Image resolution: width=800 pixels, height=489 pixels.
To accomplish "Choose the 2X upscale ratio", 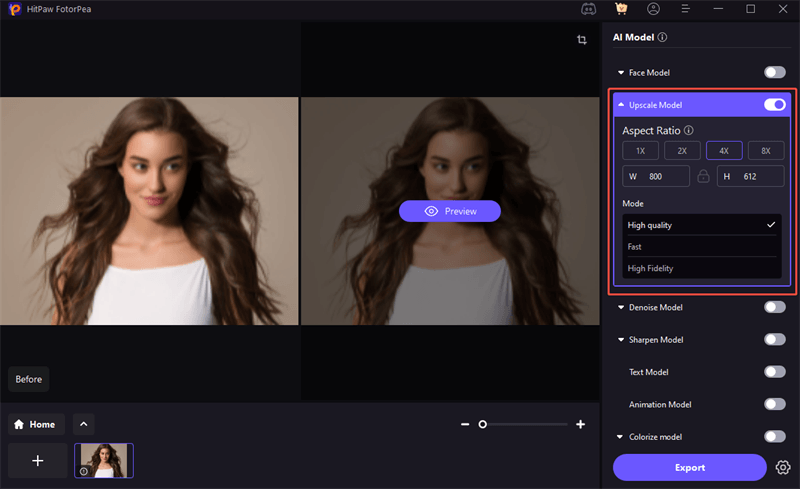I will pyautogui.click(x=682, y=151).
